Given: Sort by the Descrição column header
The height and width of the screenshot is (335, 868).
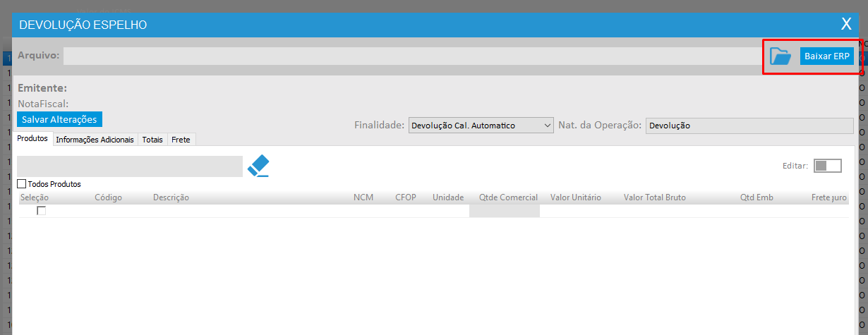Looking at the screenshot, I should (x=171, y=197).
